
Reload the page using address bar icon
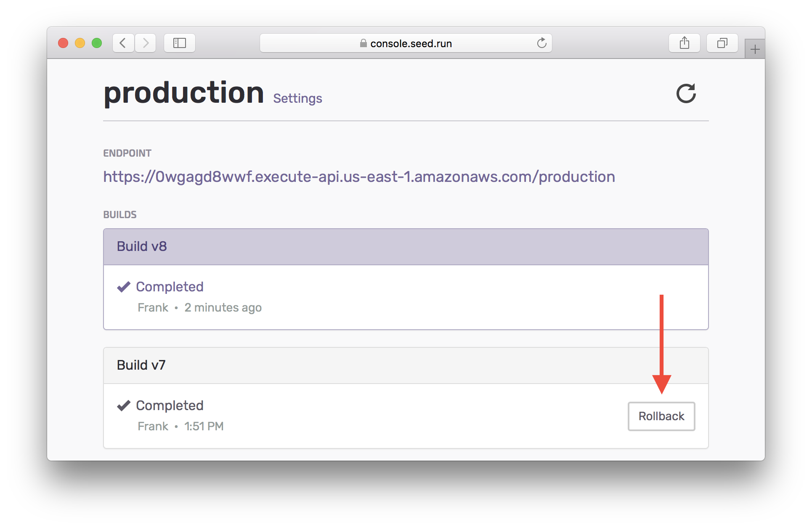[x=541, y=43]
